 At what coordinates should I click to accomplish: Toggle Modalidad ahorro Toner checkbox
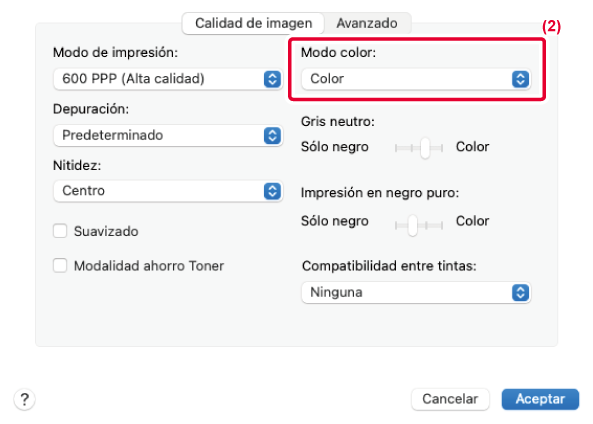[60, 266]
